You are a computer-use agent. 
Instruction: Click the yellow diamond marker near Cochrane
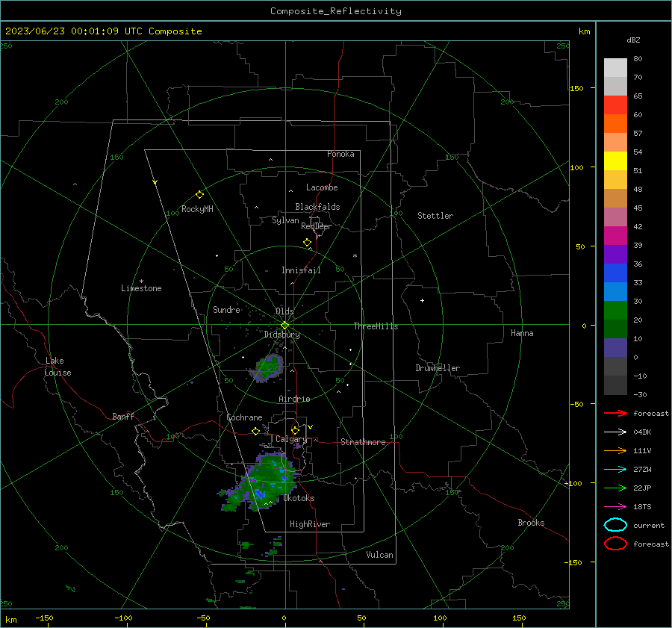pyautogui.click(x=255, y=431)
